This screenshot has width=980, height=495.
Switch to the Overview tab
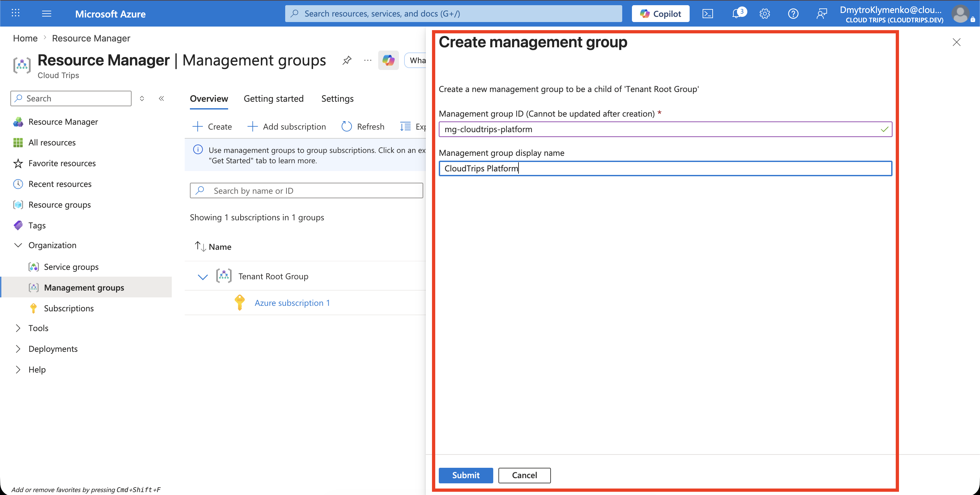pyautogui.click(x=209, y=99)
